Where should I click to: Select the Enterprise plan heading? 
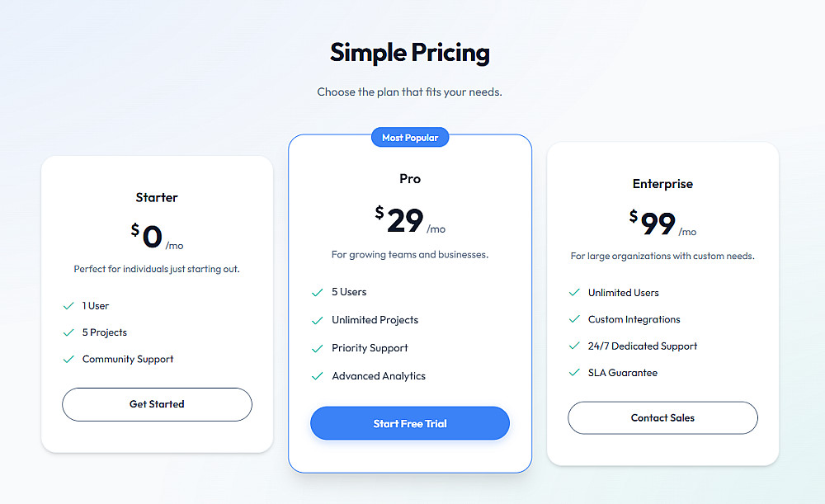(x=662, y=184)
